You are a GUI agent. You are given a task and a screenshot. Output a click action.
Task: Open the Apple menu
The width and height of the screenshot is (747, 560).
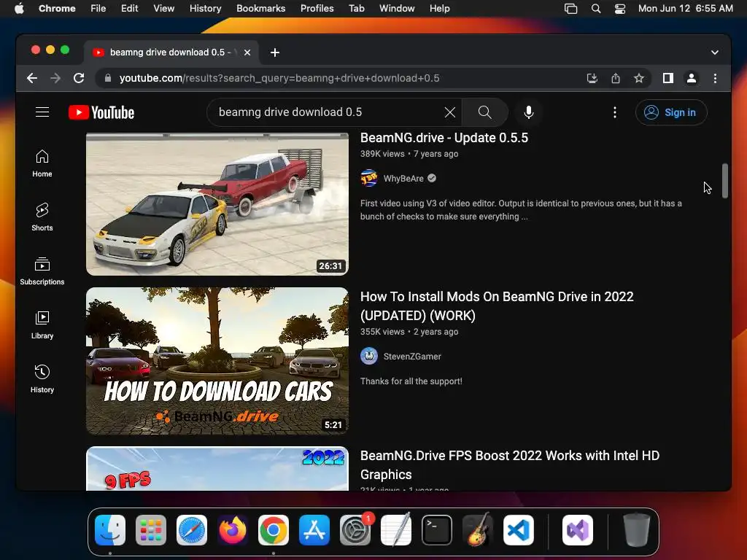click(19, 8)
